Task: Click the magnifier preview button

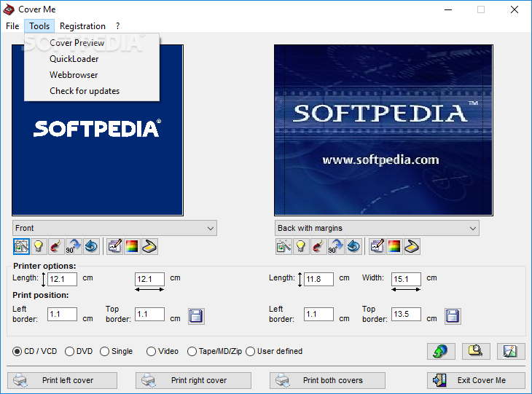Action: (x=476, y=351)
